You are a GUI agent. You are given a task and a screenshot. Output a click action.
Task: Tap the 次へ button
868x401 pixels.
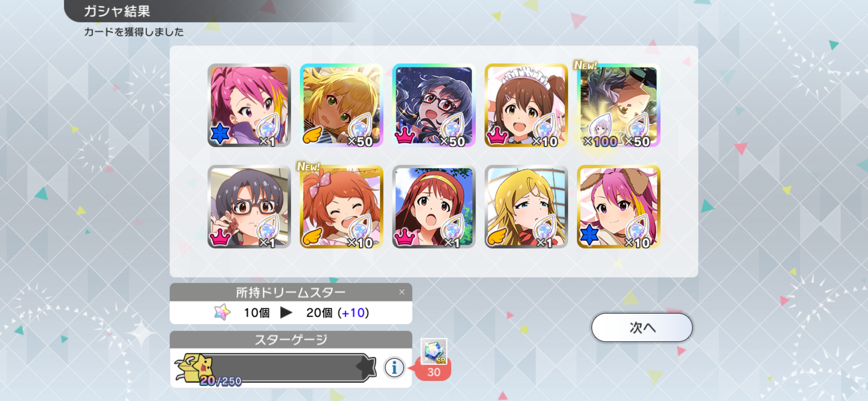pos(642,327)
